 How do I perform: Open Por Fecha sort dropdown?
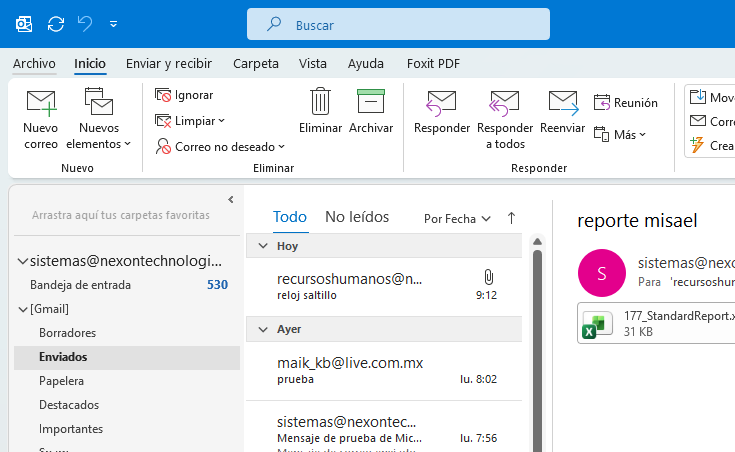[457, 219]
